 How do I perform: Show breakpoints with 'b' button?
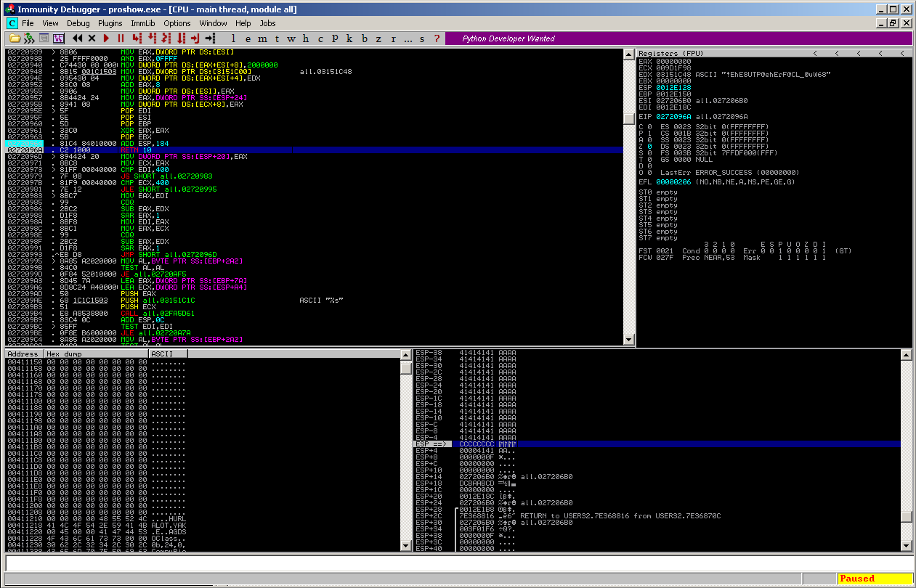pos(365,38)
